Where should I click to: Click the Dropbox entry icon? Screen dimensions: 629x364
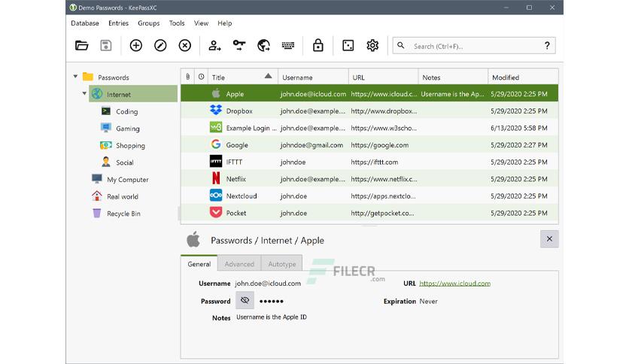coord(216,111)
